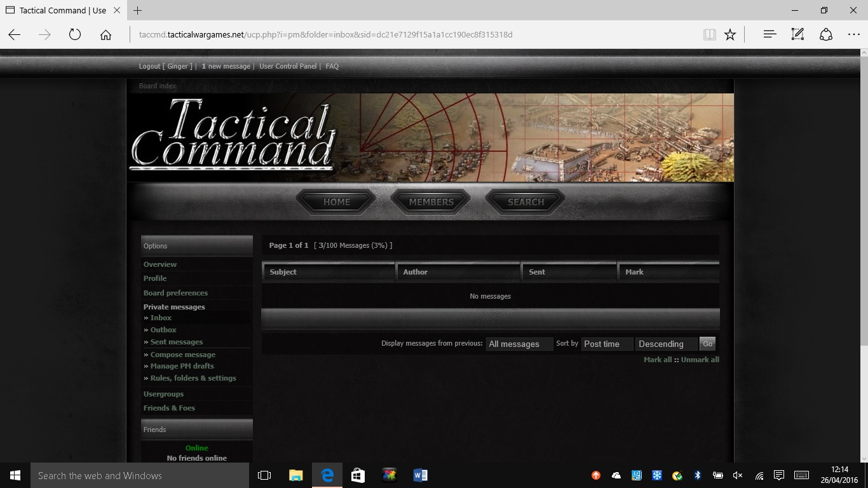Open Task View in taskbar
Image resolution: width=868 pixels, height=488 pixels.
pyautogui.click(x=264, y=475)
